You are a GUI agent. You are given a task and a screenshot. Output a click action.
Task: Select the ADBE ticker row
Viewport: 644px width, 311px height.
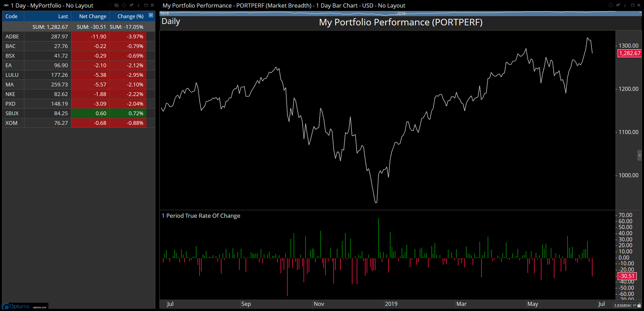pyautogui.click(x=12, y=37)
